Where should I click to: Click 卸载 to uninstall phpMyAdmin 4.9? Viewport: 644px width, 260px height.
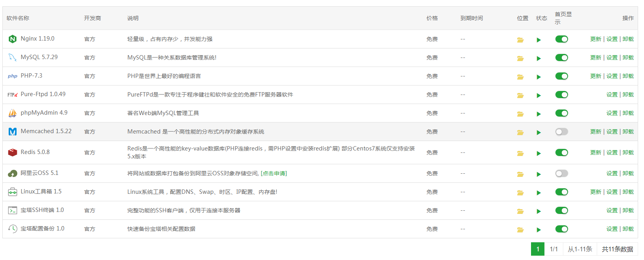(628, 113)
